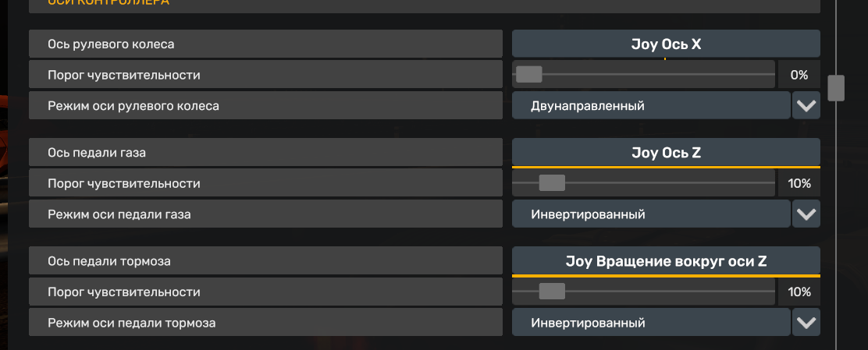Click the gas pedal deadzone 10% value
Image resolution: width=868 pixels, height=350 pixels.
[799, 183]
